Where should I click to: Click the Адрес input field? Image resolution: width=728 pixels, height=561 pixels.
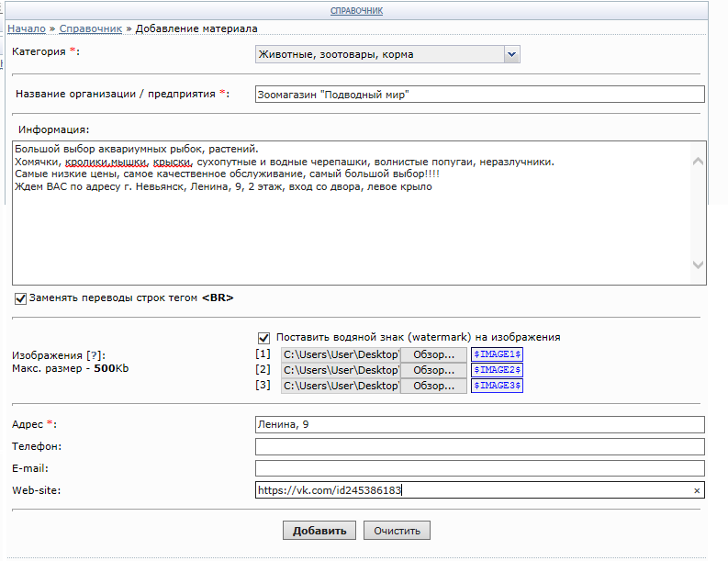479,424
